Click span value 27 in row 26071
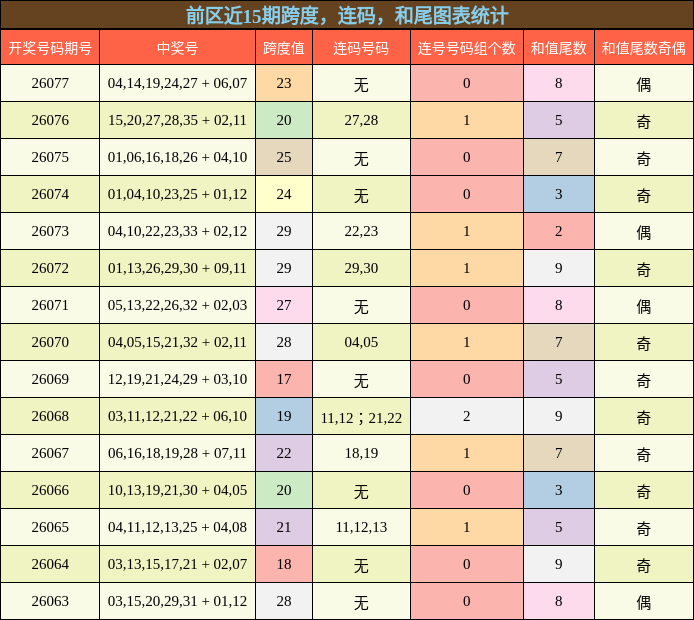 click(x=284, y=305)
